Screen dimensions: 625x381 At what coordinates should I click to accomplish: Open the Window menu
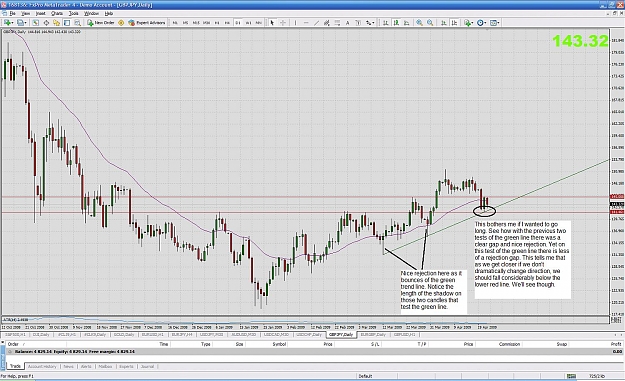(91, 13)
